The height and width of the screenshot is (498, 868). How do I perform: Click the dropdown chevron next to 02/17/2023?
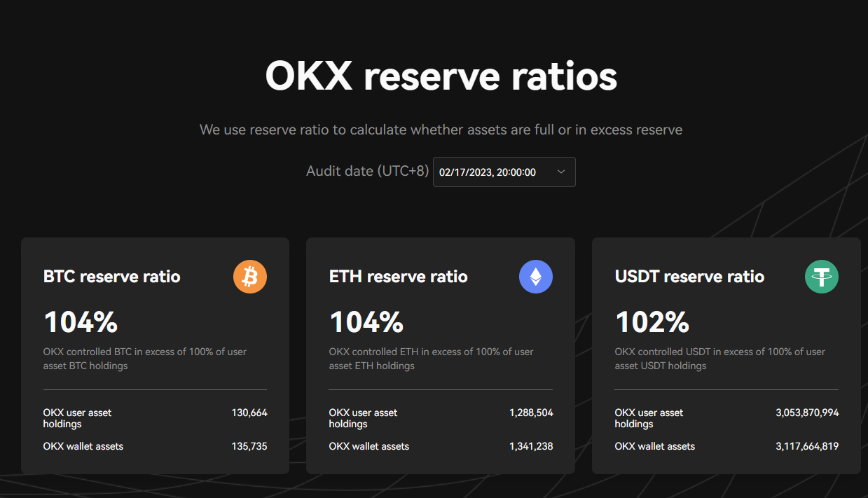(x=560, y=172)
